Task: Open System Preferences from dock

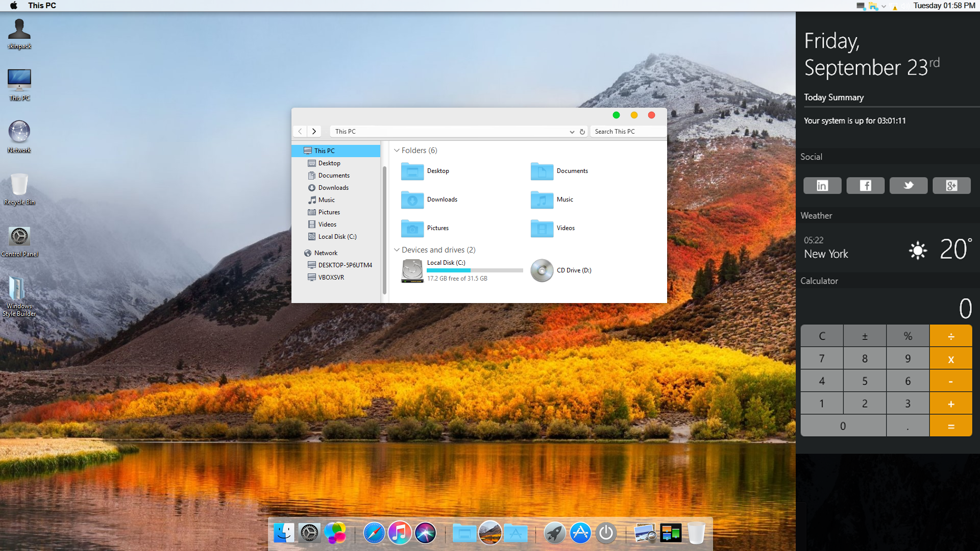Action: (310, 533)
